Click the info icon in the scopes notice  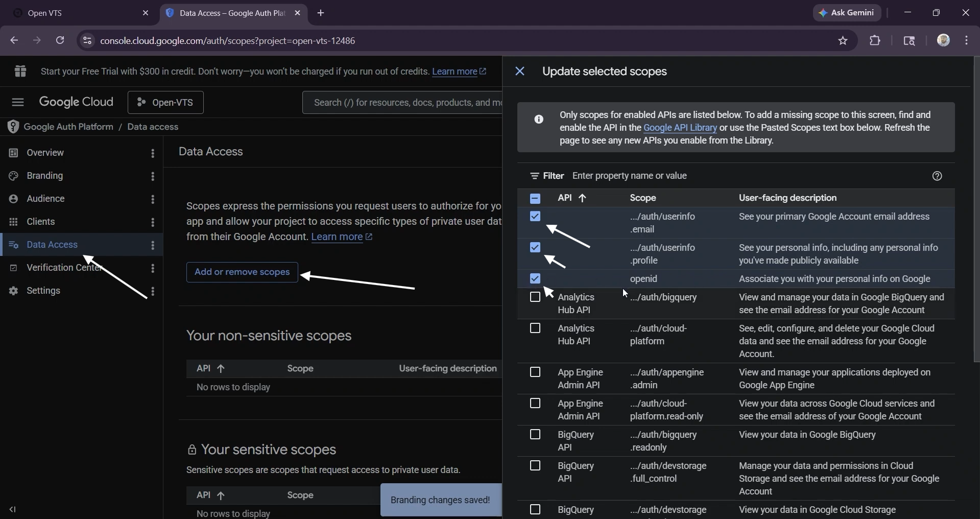point(539,120)
